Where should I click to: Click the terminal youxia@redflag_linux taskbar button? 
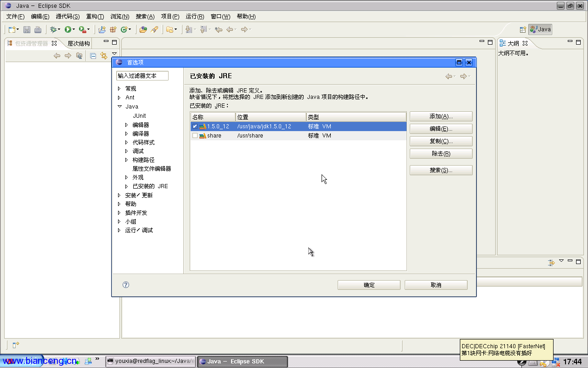[x=150, y=362]
